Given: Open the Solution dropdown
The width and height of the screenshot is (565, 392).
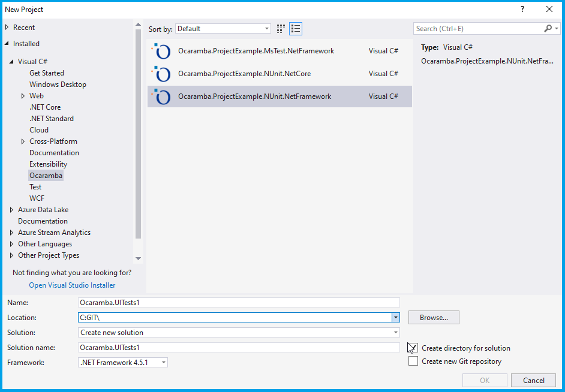Looking at the screenshot, I should pyautogui.click(x=239, y=333).
